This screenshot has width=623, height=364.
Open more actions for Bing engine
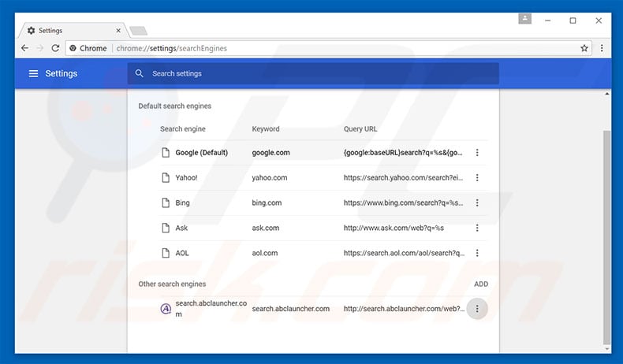[x=477, y=202]
